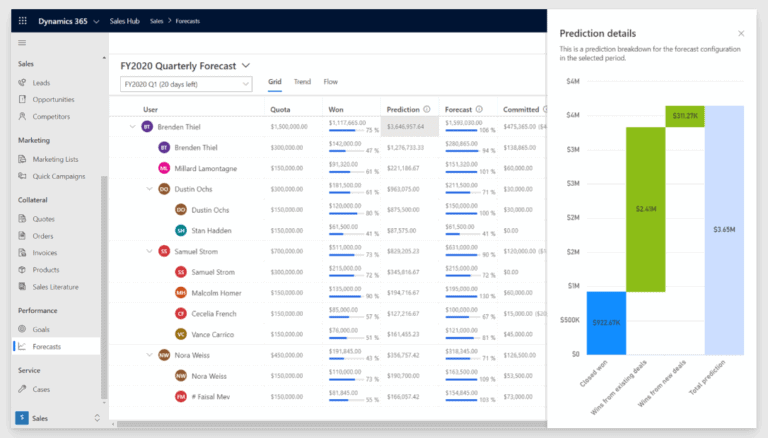Close the Prediction details panel
The height and width of the screenshot is (438, 768).
pos(741,33)
